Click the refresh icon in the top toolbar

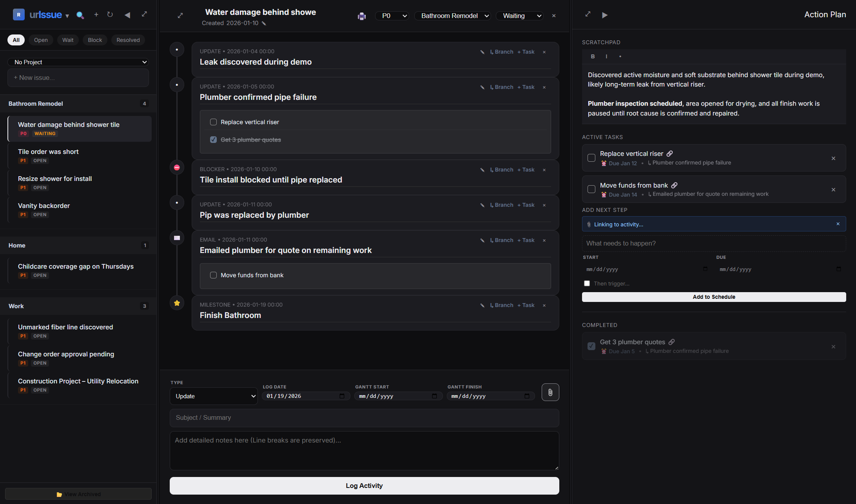point(110,14)
